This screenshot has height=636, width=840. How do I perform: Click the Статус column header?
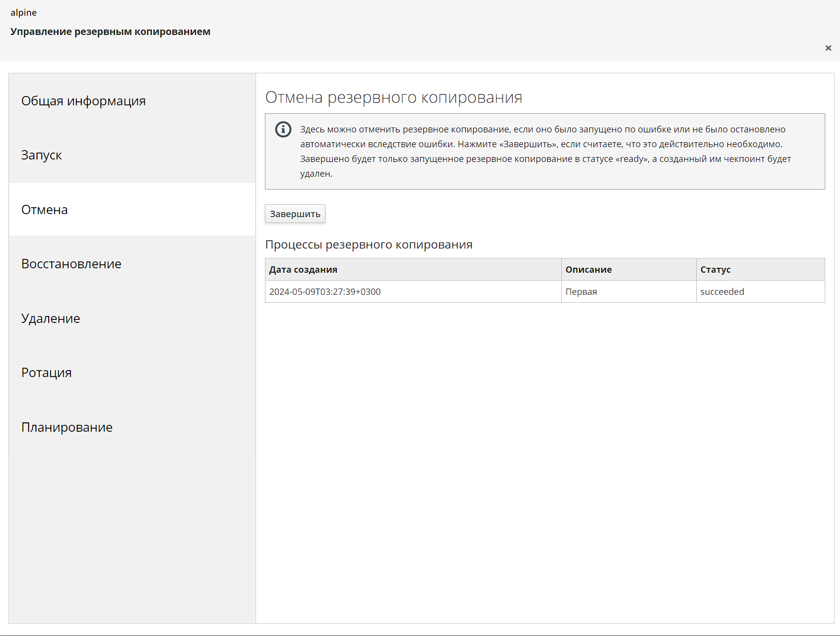click(715, 270)
